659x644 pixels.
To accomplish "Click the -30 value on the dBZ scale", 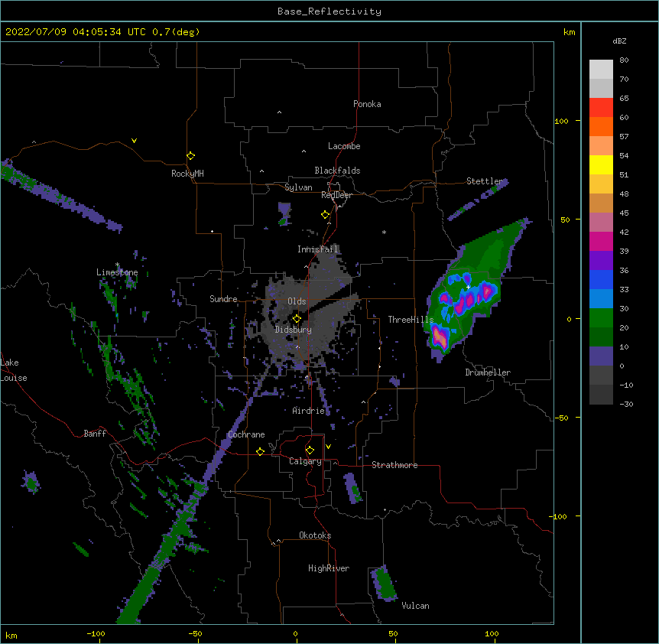I will (x=626, y=405).
